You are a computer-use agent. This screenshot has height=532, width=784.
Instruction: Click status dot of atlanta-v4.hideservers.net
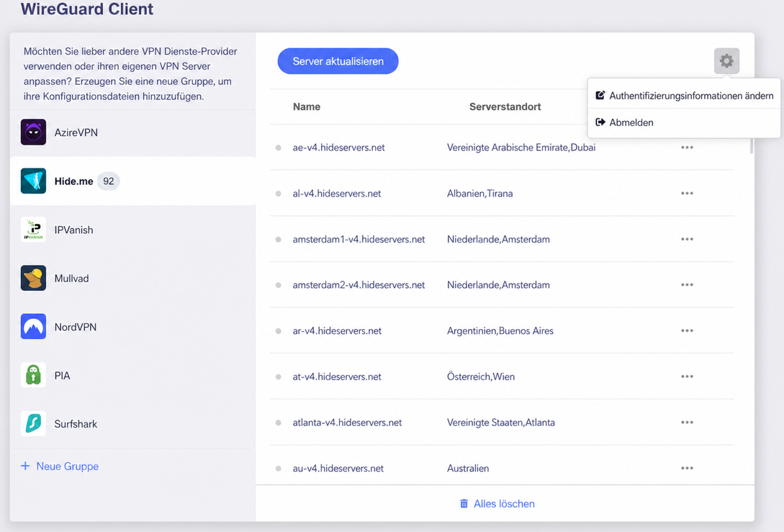(279, 423)
